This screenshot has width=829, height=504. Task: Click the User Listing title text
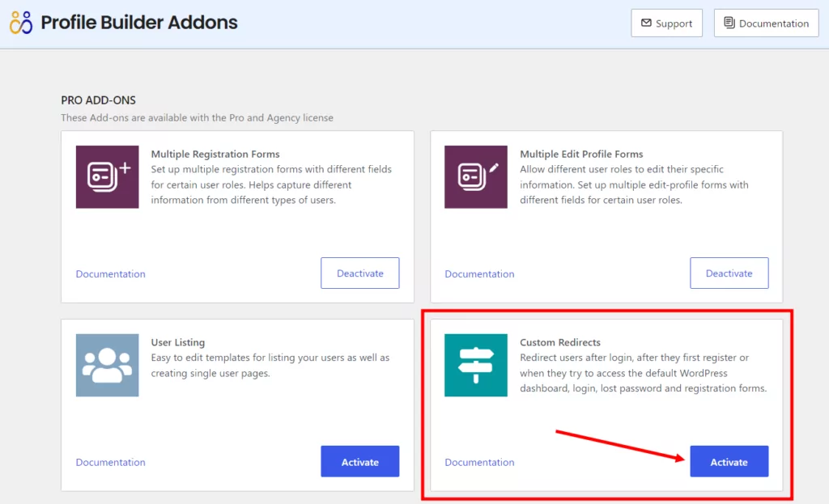pyautogui.click(x=177, y=342)
